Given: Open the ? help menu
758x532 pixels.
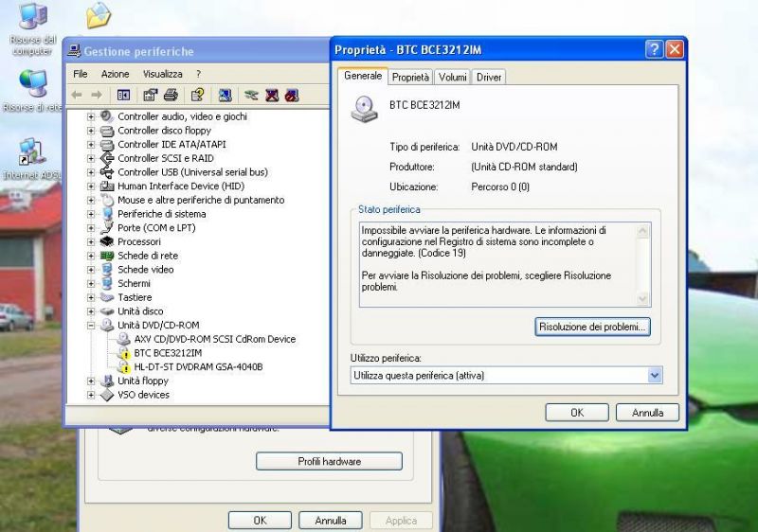Looking at the screenshot, I should pos(198,74).
